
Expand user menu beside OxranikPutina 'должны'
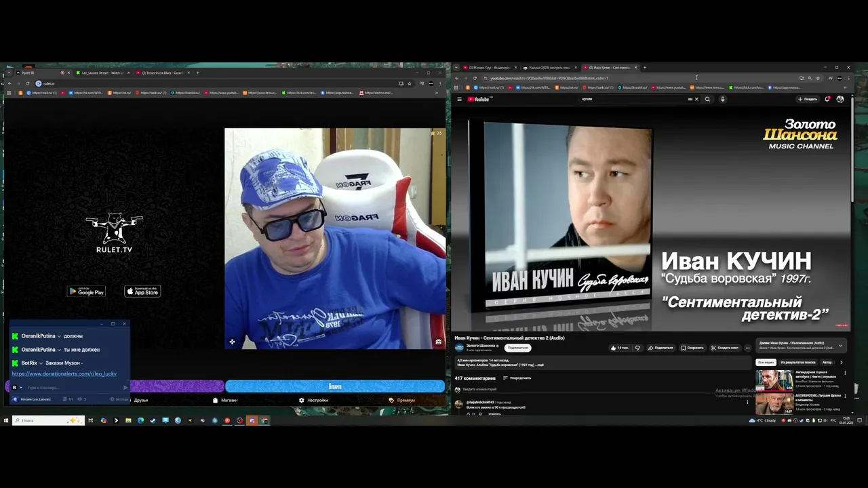[59, 336]
